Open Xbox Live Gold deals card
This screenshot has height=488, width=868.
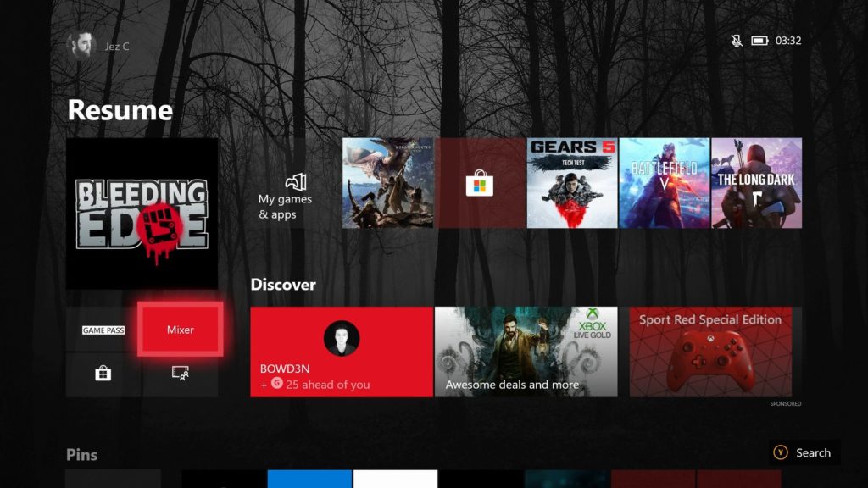point(526,352)
